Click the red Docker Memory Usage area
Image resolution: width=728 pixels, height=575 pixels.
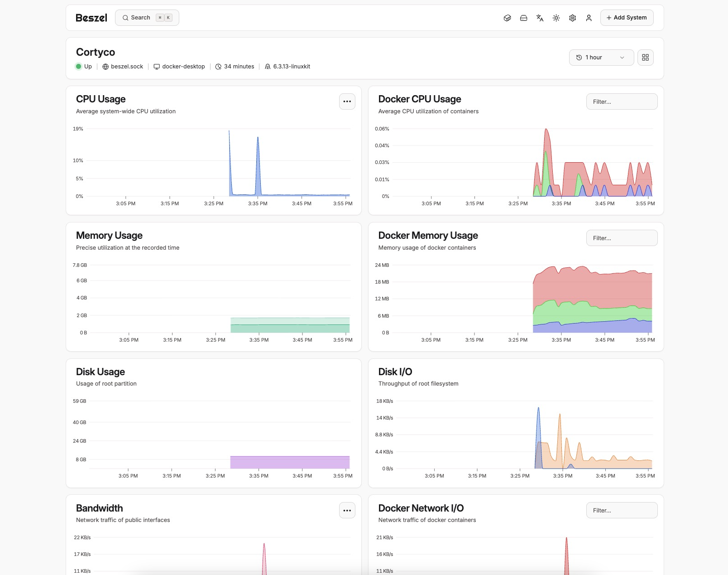pyautogui.click(x=593, y=290)
